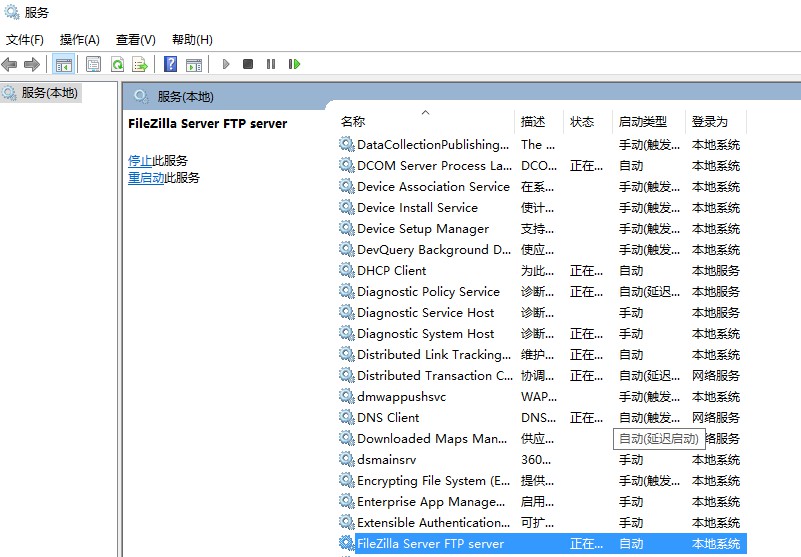801x557 pixels.
Task: Click the Restart Service toolbar icon
Action: coord(294,64)
